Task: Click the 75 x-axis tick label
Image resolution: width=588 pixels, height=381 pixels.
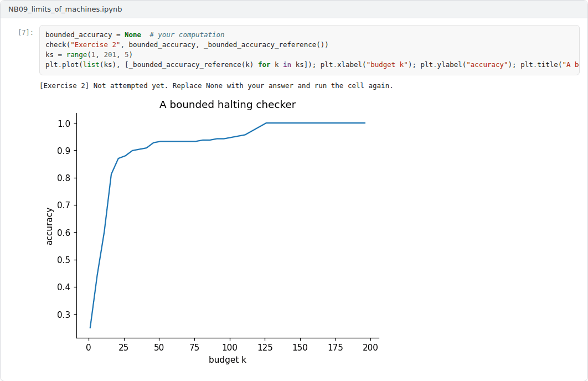Action: pos(194,348)
